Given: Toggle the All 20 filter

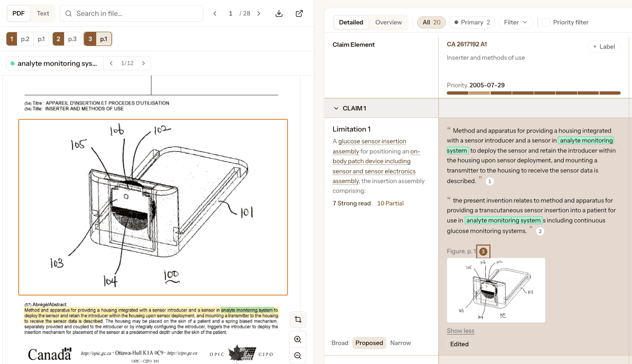Looking at the screenshot, I should click(x=431, y=22).
